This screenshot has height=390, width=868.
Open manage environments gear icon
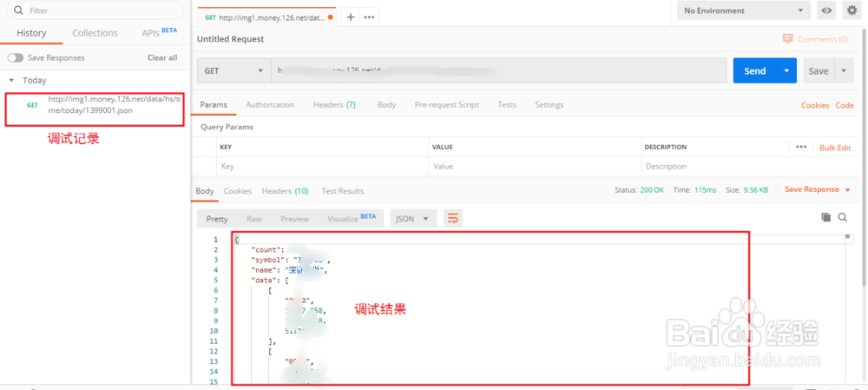tap(852, 10)
